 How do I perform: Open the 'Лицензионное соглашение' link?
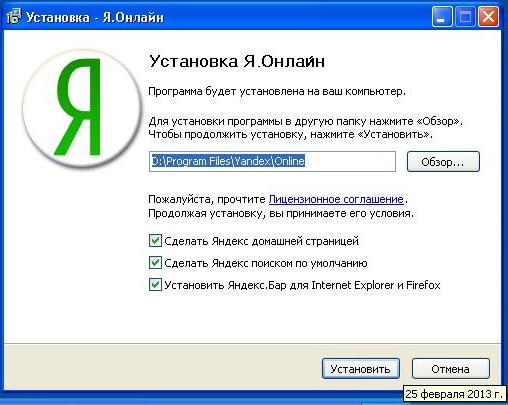[x=336, y=199]
